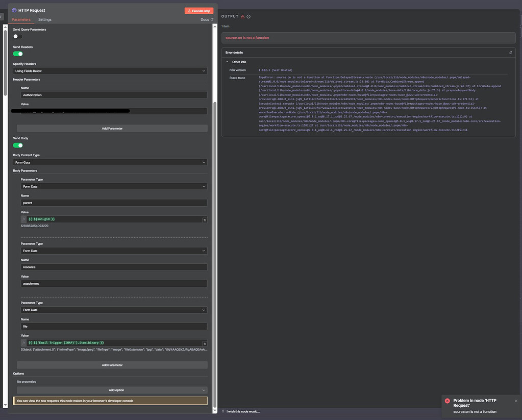Viewport: 522px width, 420px height.
Task: Click the expand-expression icon on the file Value field
Action: tap(204, 342)
